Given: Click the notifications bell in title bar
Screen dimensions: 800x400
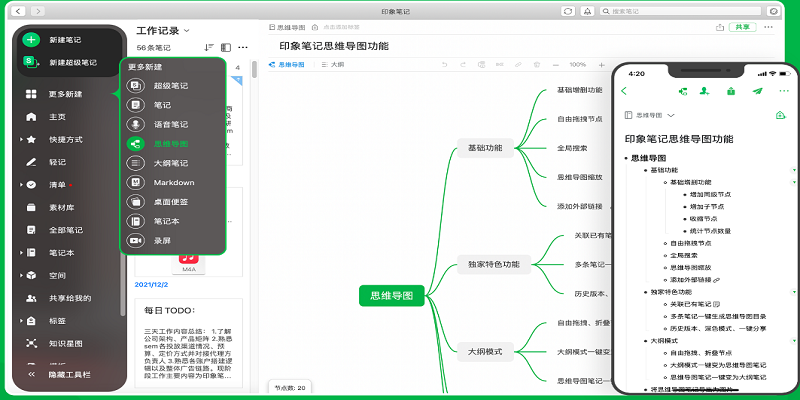Looking at the screenshot, I should 587,11.
